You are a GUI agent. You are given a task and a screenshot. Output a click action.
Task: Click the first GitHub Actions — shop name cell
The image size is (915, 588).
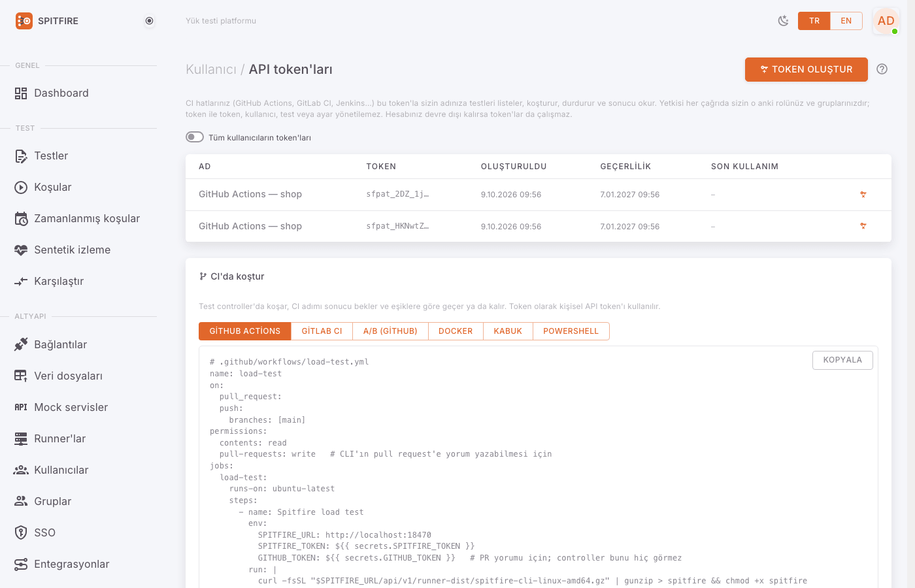pyautogui.click(x=250, y=194)
